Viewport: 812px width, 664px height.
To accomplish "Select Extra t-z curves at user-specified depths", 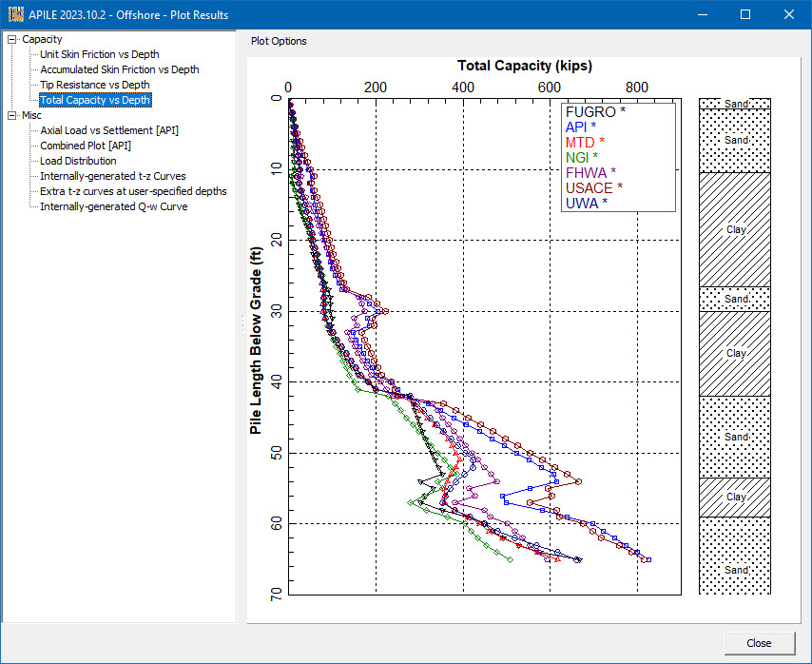I will coord(132,191).
